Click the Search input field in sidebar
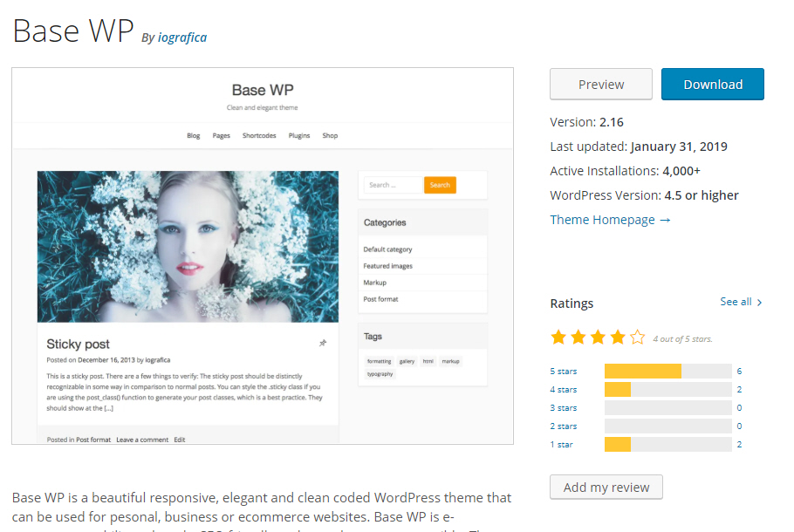This screenshot has width=794, height=532. 393,185
